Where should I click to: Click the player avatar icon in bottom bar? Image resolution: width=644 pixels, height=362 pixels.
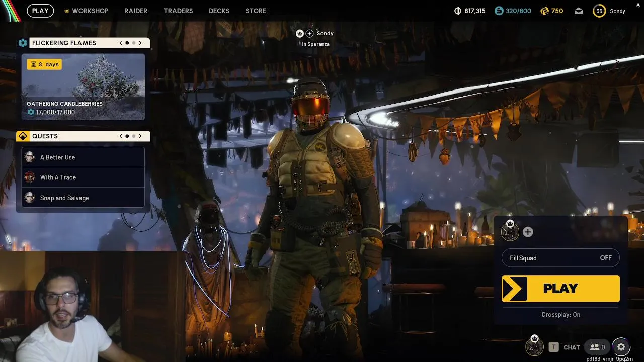pyautogui.click(x=534, y=346)
